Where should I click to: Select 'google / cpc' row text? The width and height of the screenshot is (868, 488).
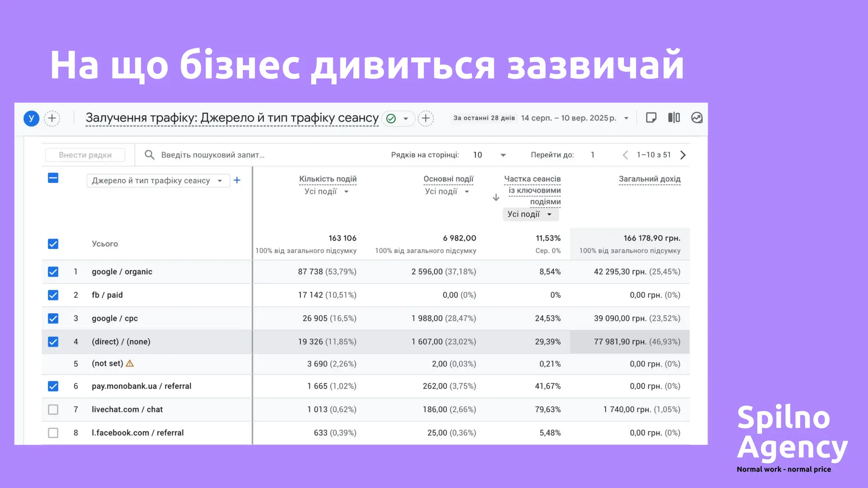click(115, 318)
